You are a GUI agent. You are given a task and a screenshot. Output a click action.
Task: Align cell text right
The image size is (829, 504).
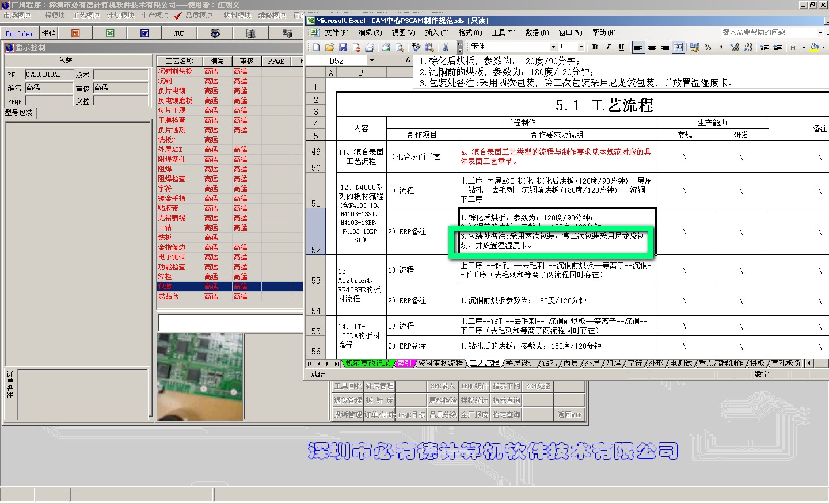click(665, 47)
